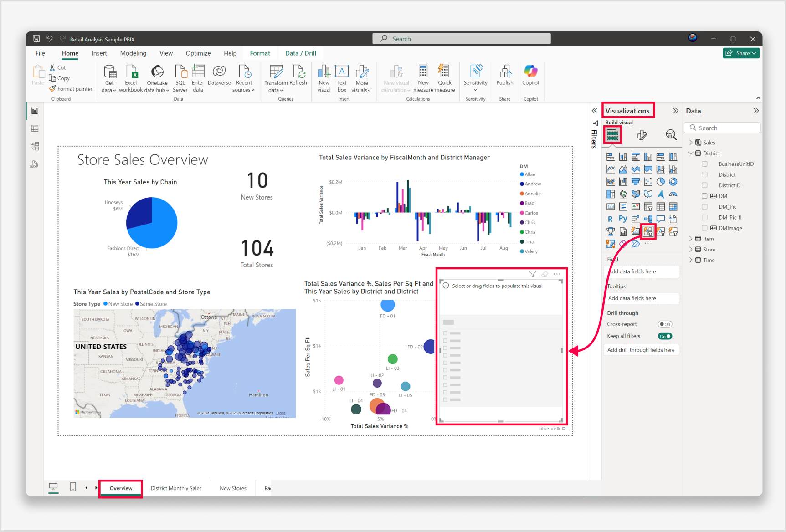Collapse the District table
This screenshot has width=786, height=532.
(691, 153)
